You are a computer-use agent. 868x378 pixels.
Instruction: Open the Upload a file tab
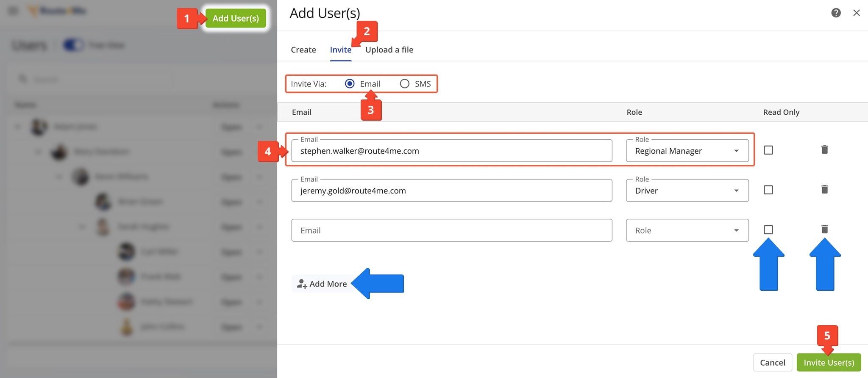389,50
